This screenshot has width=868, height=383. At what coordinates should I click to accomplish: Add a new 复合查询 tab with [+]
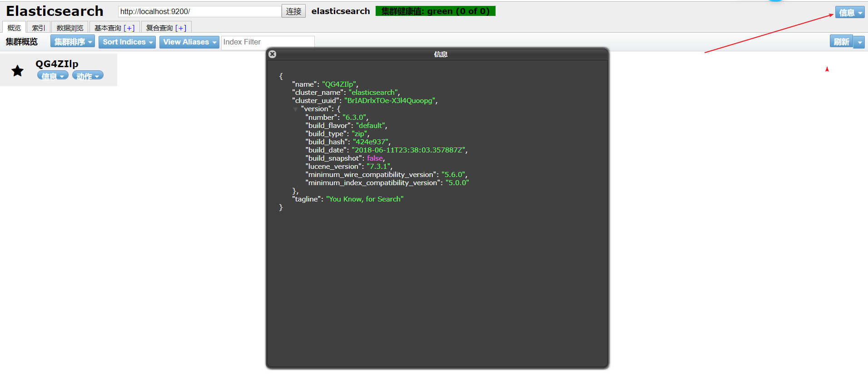(181, 28)
